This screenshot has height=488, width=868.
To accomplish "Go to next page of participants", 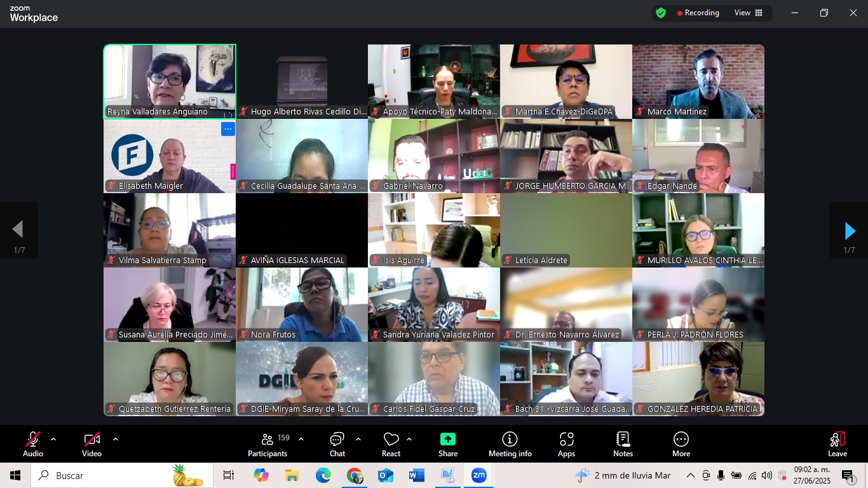I will click(x=849, y=231).
